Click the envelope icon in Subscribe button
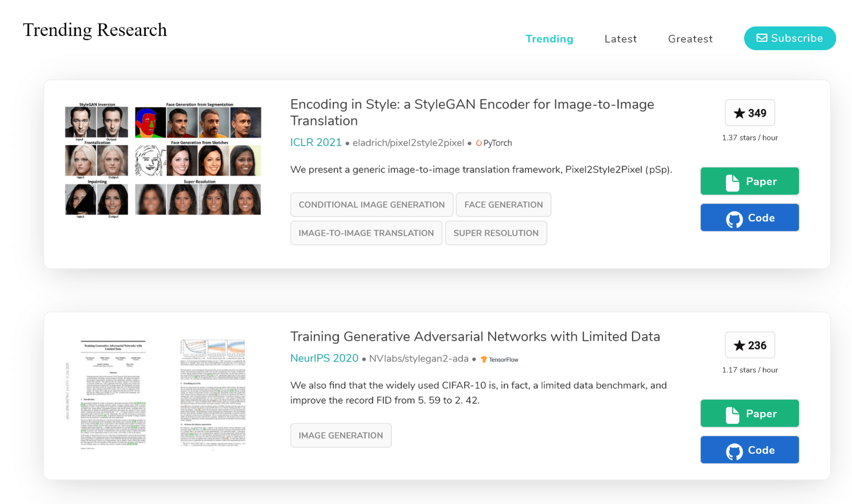Image resolution: width=852 pixels, height=504 pixels. tap(762, 38)
